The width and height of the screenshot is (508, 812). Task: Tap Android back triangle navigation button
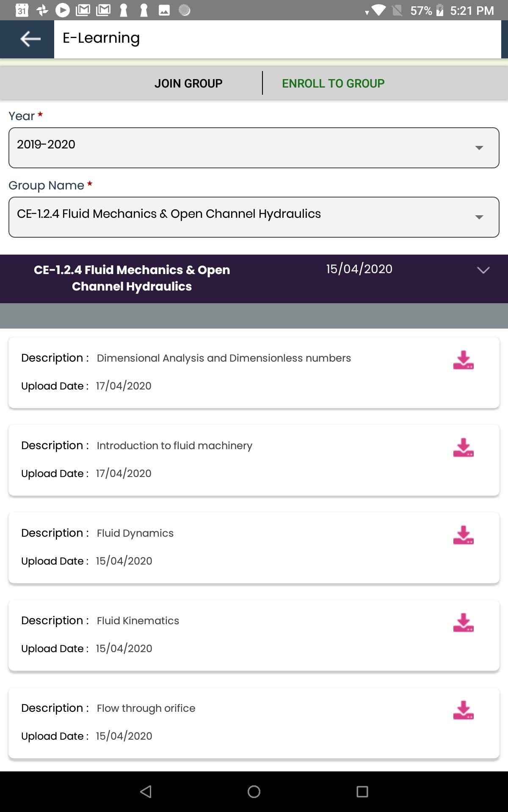click(x=146, y=791)
